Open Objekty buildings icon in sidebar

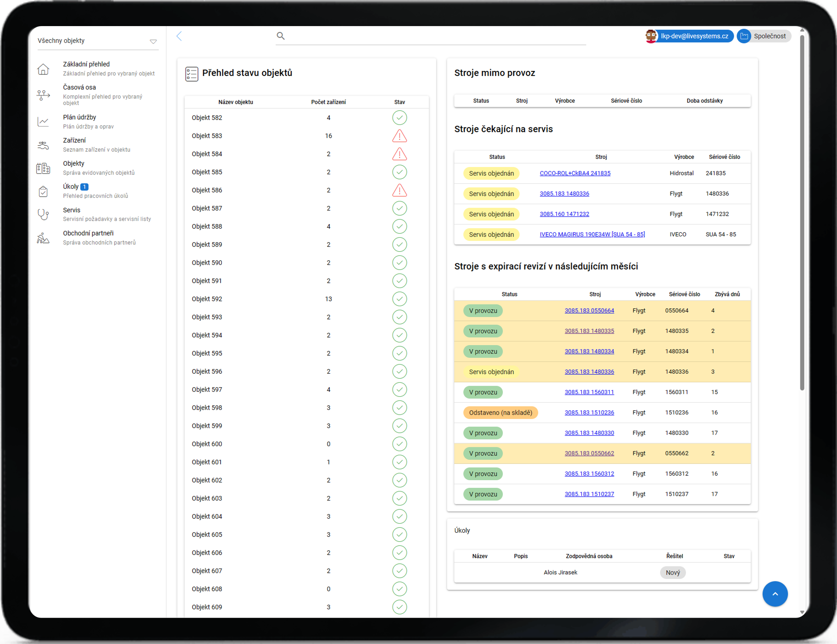tap(43, 168)
